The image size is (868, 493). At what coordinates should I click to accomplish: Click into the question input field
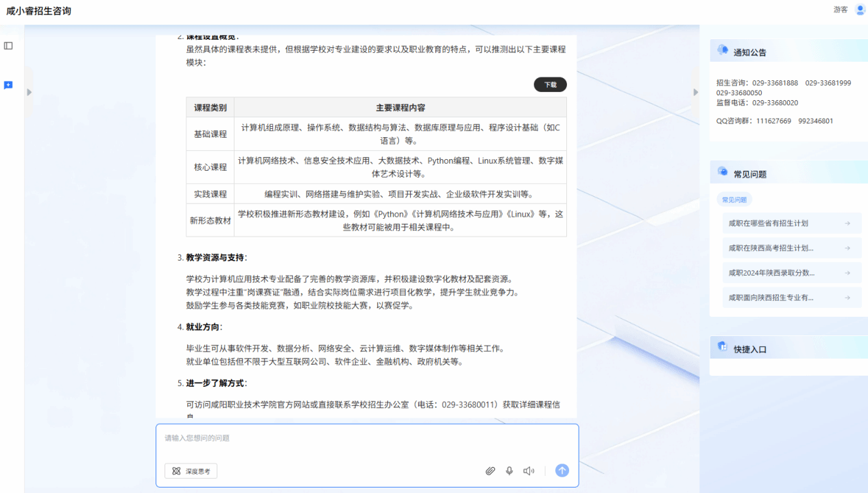tap(367, 438)
